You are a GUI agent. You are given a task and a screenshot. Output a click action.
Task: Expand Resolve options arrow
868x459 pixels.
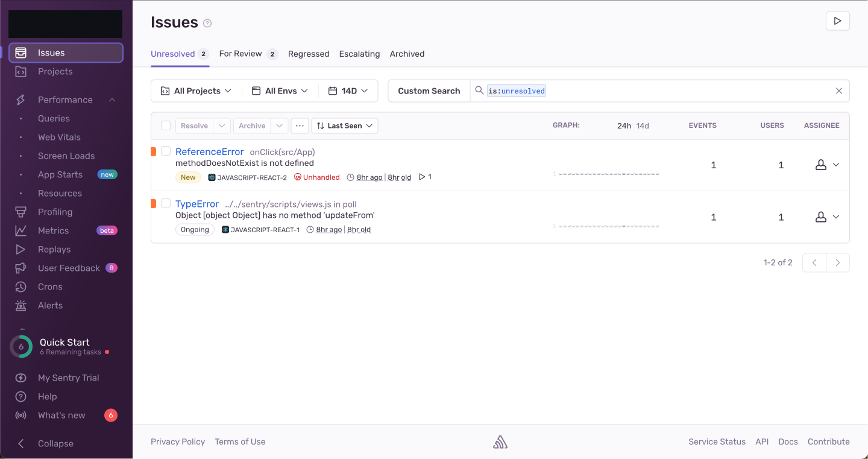222,125
